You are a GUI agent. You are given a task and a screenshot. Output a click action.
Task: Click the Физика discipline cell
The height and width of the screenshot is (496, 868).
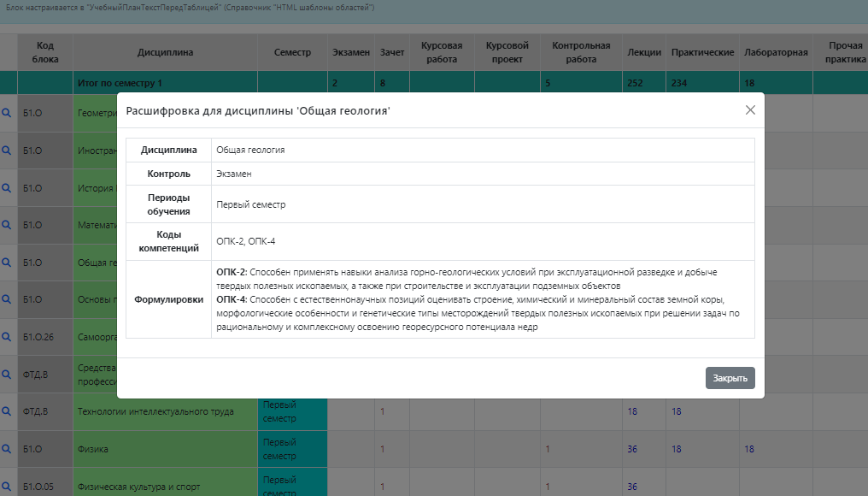[x=165, y=449]
